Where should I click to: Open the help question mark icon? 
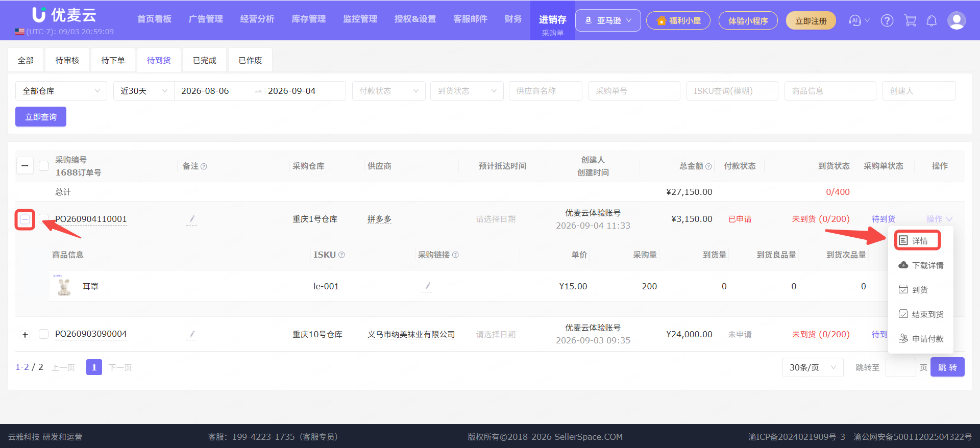[x=887, y=20]
